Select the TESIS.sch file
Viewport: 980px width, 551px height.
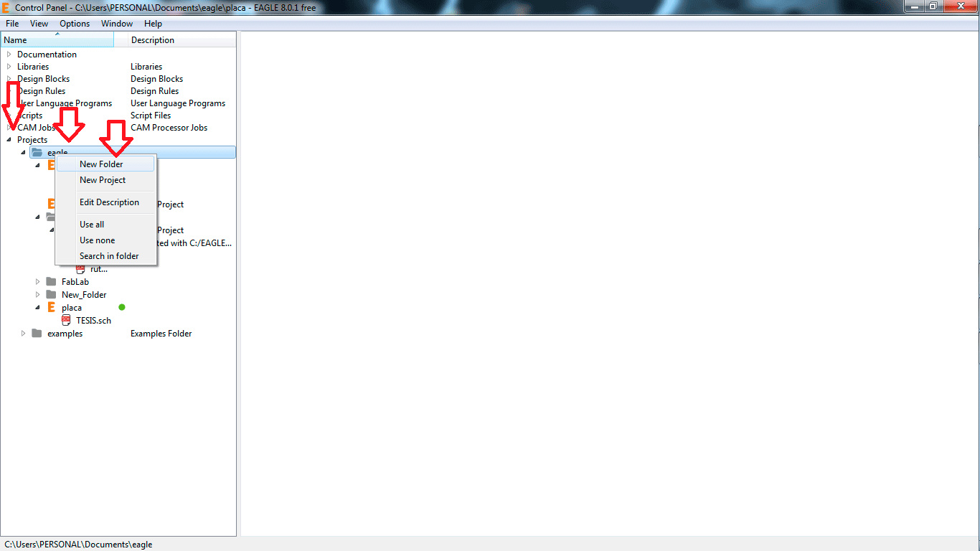pos(93,321)
